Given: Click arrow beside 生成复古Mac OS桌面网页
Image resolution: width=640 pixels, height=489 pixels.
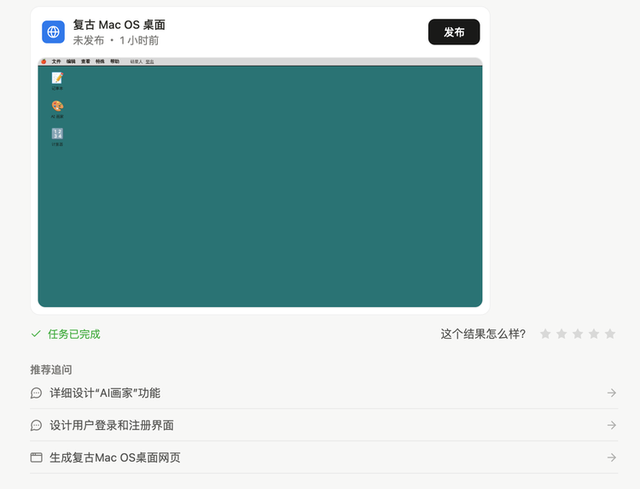Looking at the screenshot, I should 611,458.
